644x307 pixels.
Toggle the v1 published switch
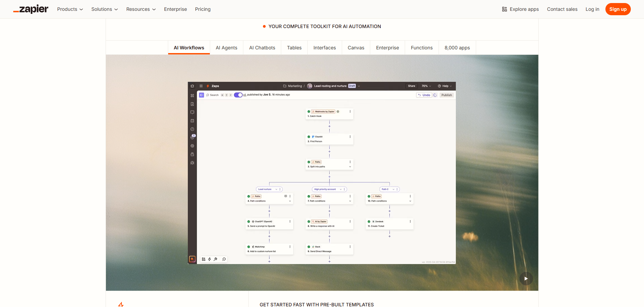pyautogui.click(x=239, y=95)
